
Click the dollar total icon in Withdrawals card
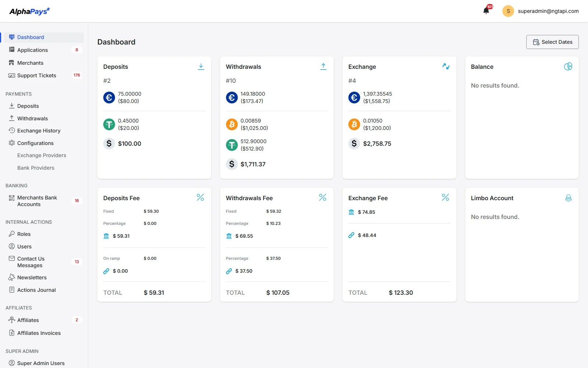[x=232, y=164]
